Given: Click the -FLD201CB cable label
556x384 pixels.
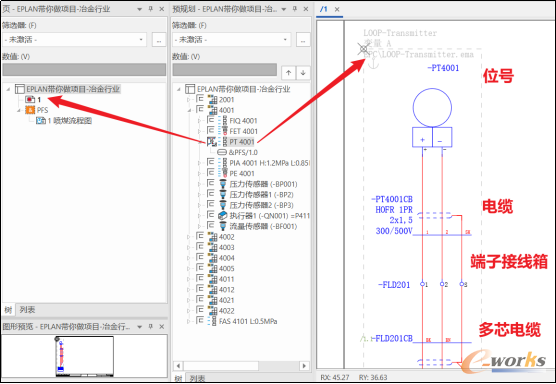Looking at the screenshot, I should [392, 339].
